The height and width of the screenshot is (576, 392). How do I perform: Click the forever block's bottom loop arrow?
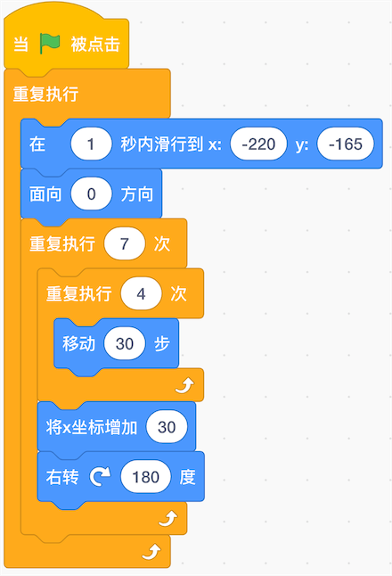click(x=151, y=552)
